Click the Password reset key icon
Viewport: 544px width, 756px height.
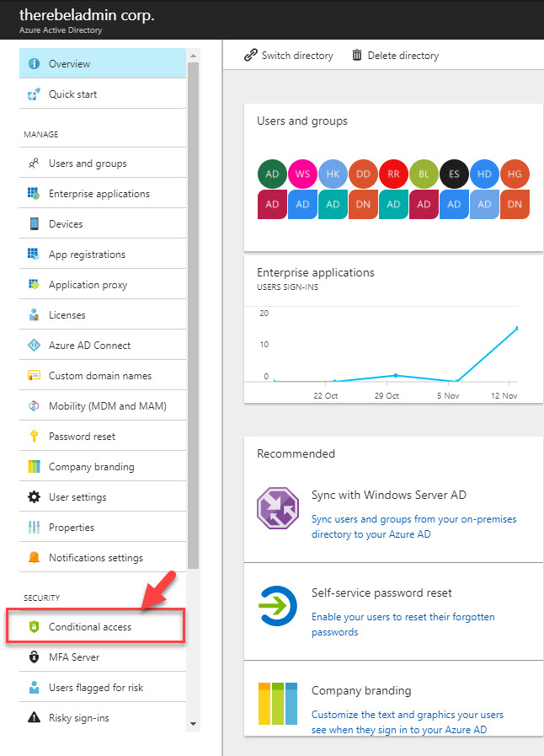tap(34, 437)
